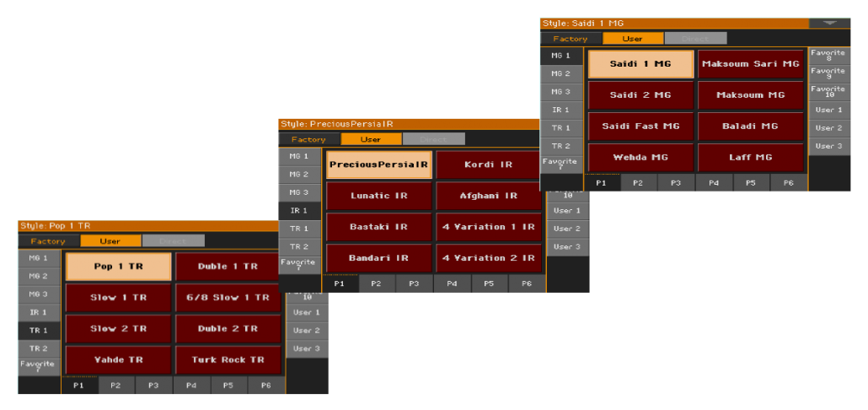The height and width of the screenshot is (410, 868).
Task: Select User 3 bank in Pop 1 TR window
Action: point(307,348)
